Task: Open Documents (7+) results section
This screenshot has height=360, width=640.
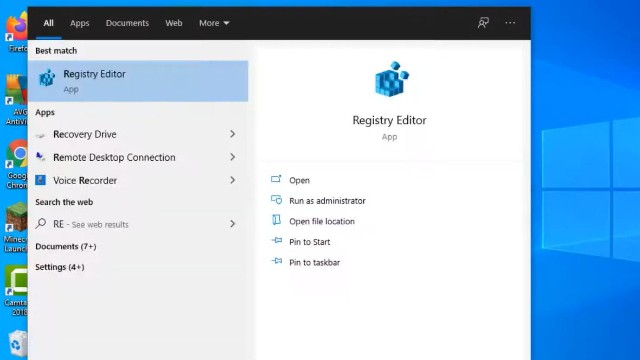Action: pos(66,246)
